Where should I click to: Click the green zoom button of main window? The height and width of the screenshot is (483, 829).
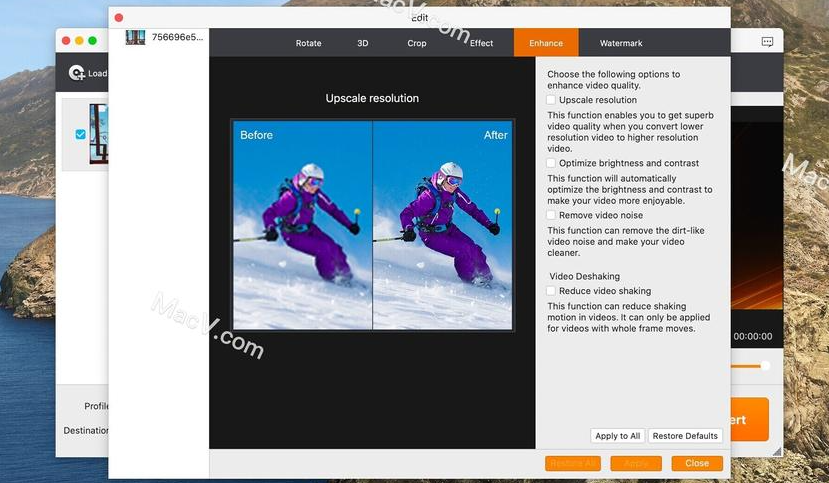[93, 41]
